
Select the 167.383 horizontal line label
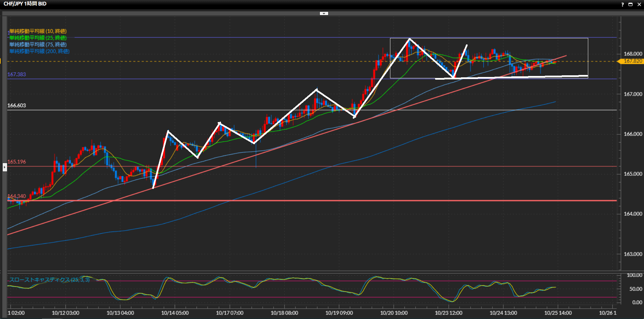[16, 74]
